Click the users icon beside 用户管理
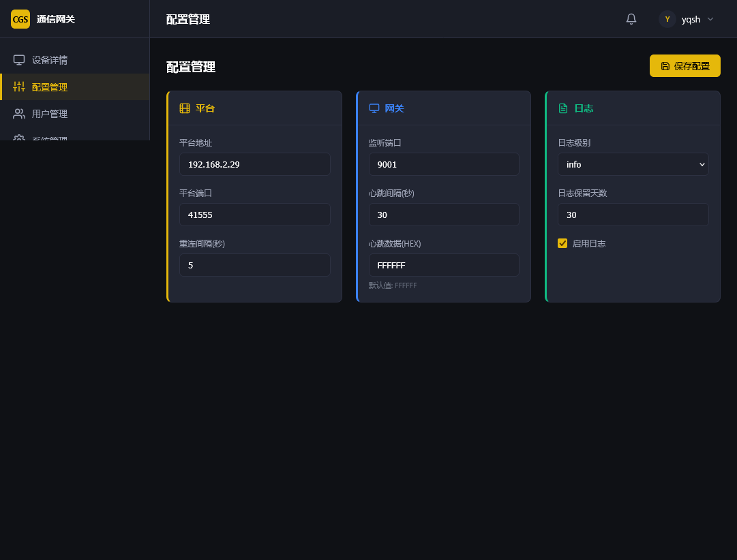The width and height of the screenshot is (737, 560). tap(19, 114)
